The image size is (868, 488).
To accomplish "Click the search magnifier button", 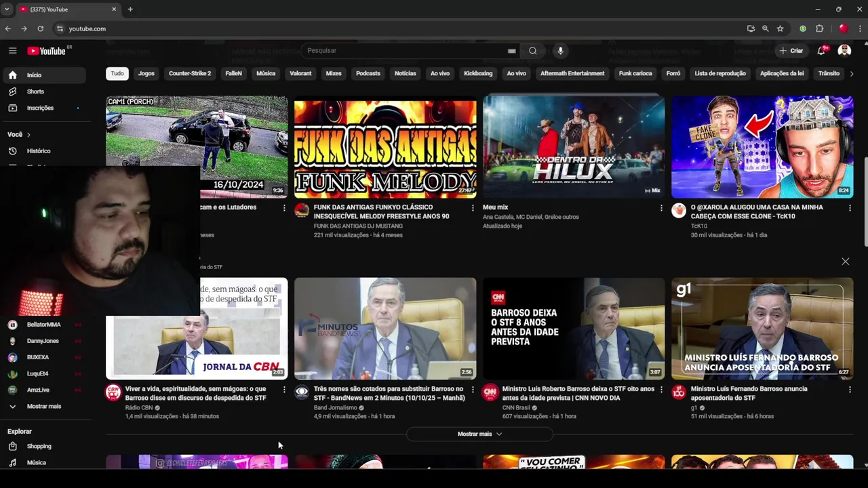I will (x=532, y=51).
